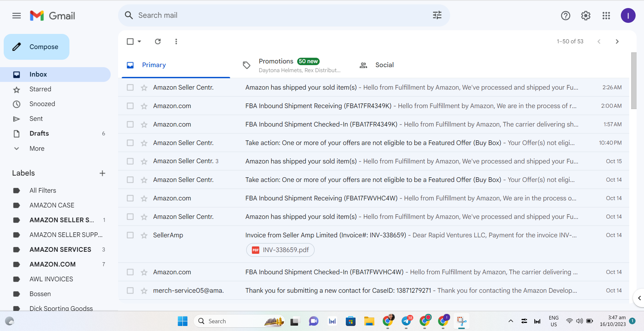
Task: Switch to the Primary tab
Action: click(x=176, y=65)
